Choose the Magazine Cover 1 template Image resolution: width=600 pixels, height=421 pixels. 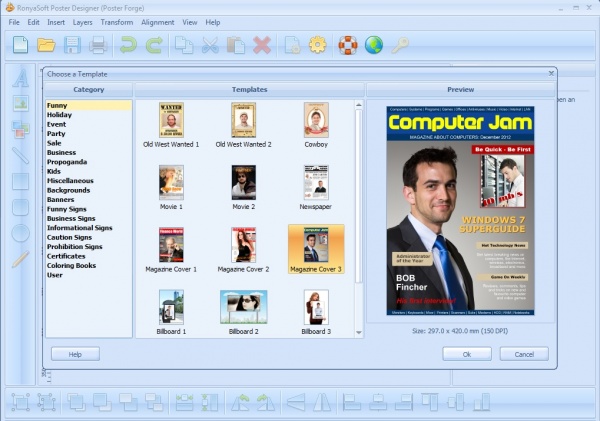click(x=171, y=250)
